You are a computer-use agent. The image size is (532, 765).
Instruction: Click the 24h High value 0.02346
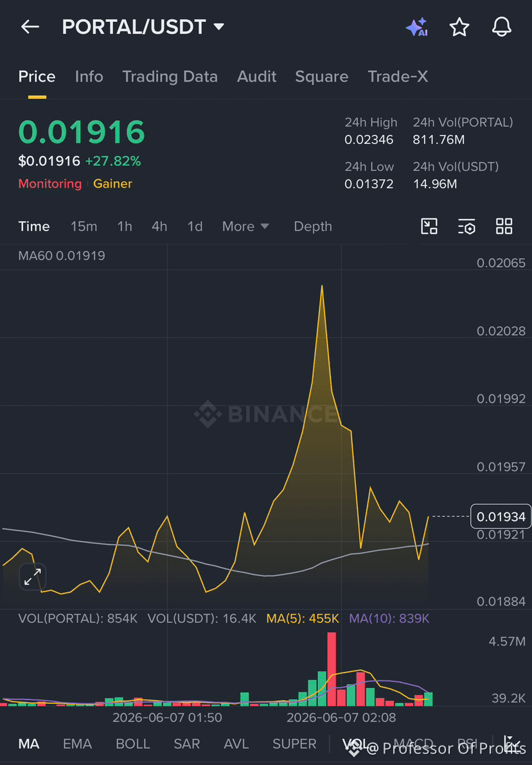pyautogui.click(x=369, y=140)
